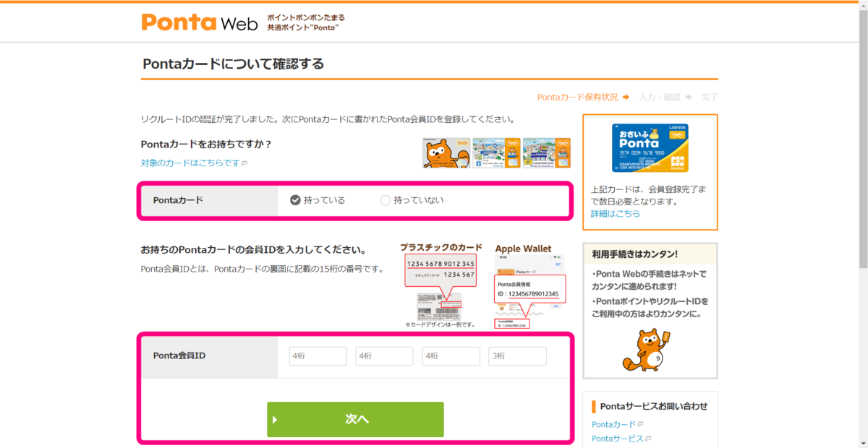
Task: Open the Pontaサービス inquiry link
Action: tap(618, 439)
